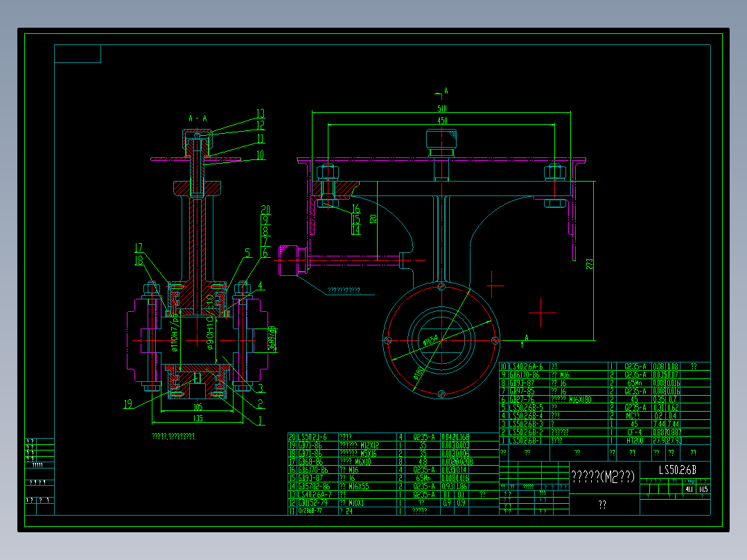Click 'GB27-76' in parts list row 6

522,399
